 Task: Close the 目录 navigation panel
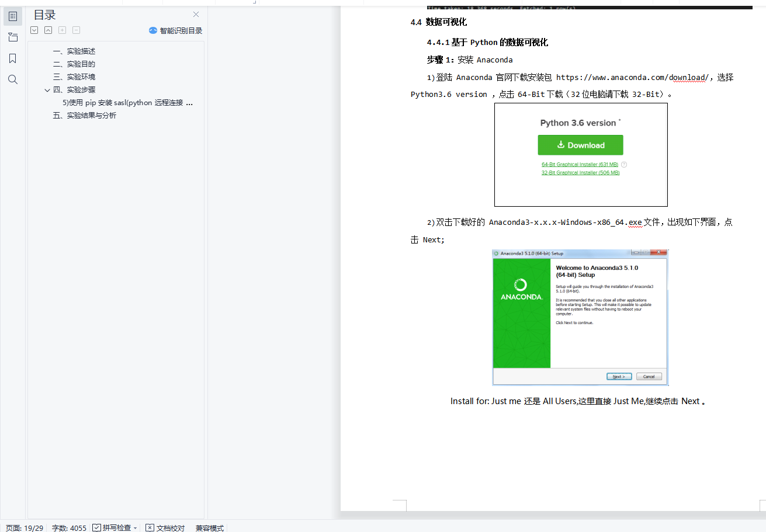click(x=196, y=15)
